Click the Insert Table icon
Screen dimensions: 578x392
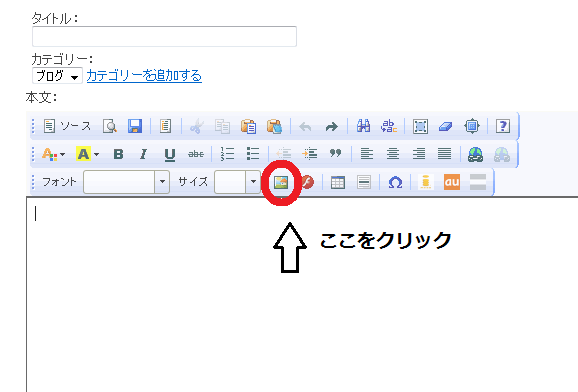coord(338,182)
